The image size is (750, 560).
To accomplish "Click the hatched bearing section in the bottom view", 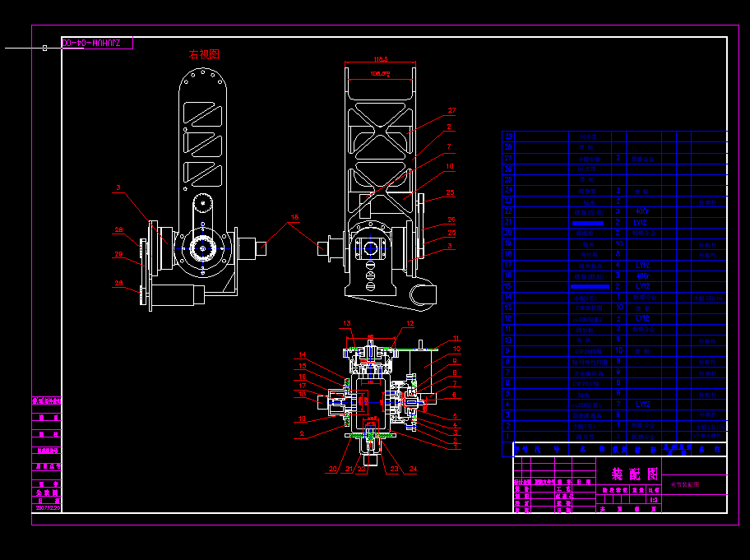I will [346, 382].
